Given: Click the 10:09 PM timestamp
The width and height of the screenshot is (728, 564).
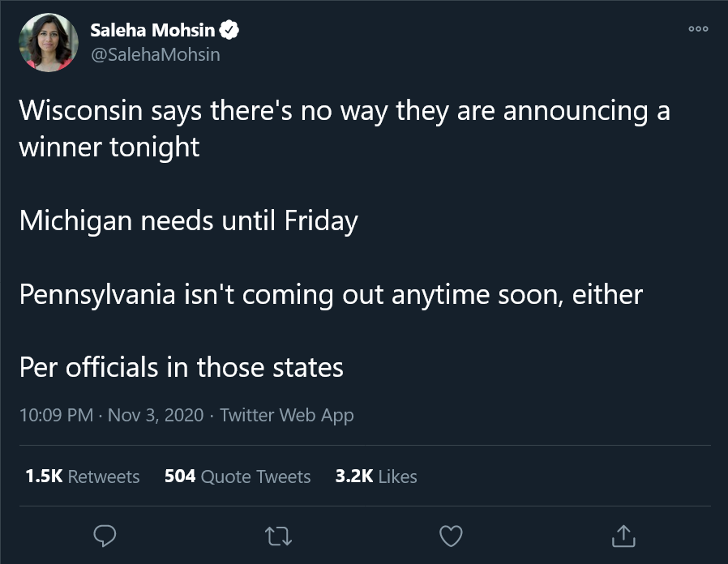Looking at the screenshot, I should point(55,415).
